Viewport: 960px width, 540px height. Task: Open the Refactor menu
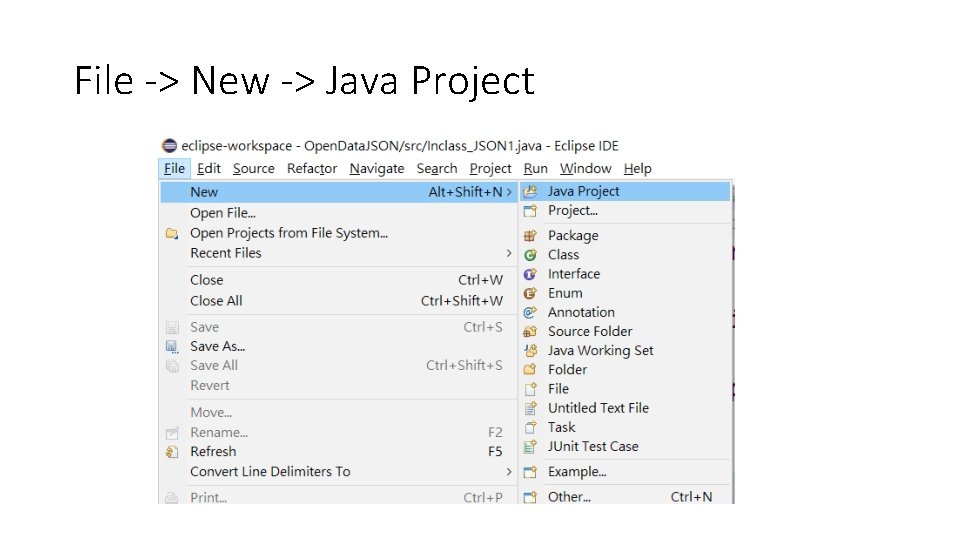pyautogui.click(x=312, y=169)
